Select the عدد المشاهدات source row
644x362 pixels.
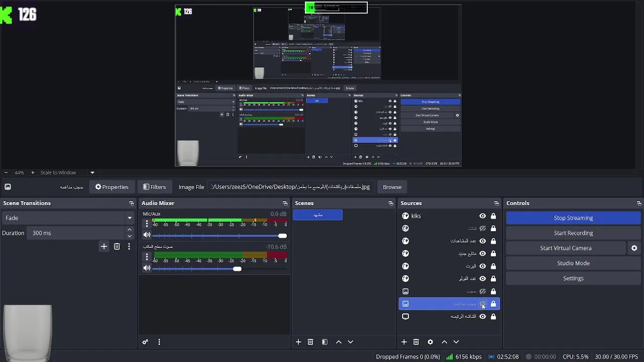tap(449, 241)
